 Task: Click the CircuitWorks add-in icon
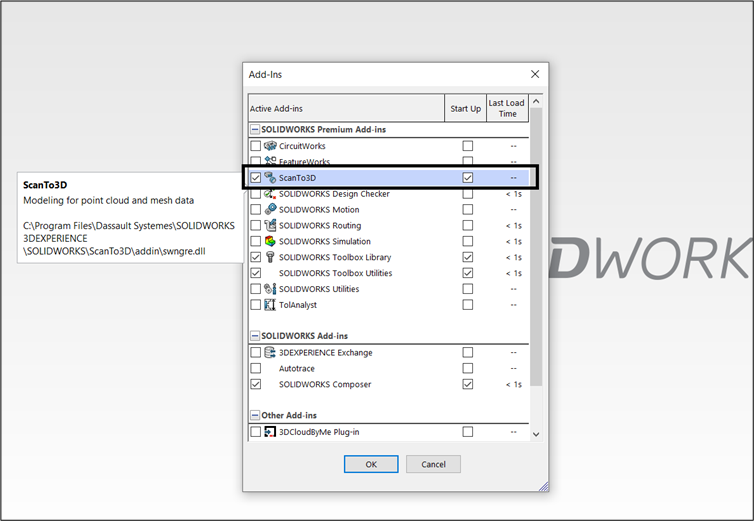270,146
